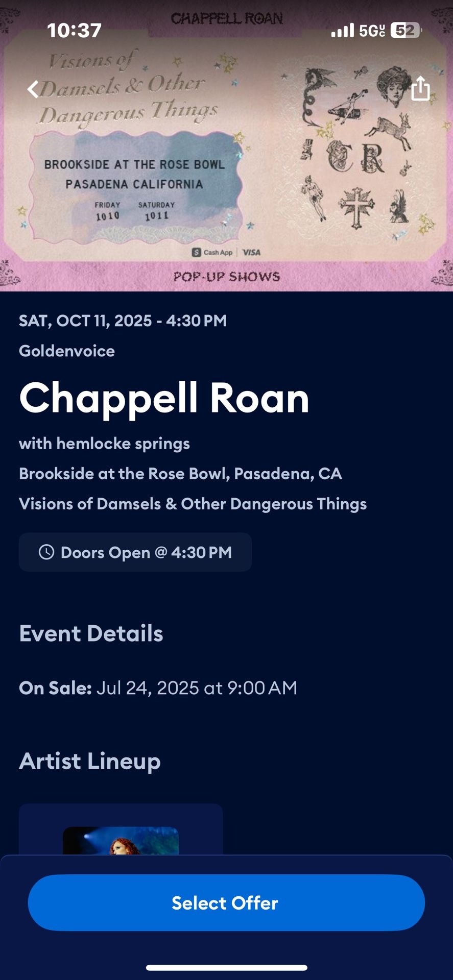Tap the cellular signal bars icon
Image resolution: width=453 pixels, height=980 pixels.
pos(342,31)
